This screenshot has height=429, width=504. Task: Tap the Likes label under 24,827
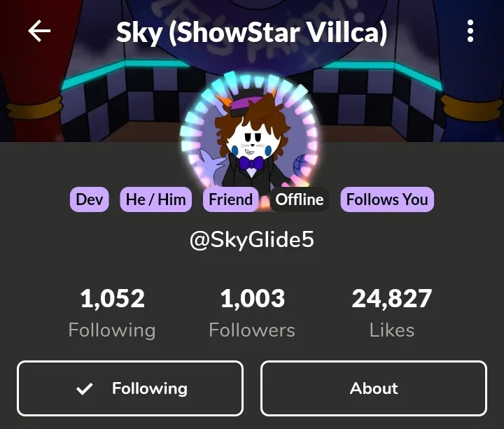[x=392, y=330]
